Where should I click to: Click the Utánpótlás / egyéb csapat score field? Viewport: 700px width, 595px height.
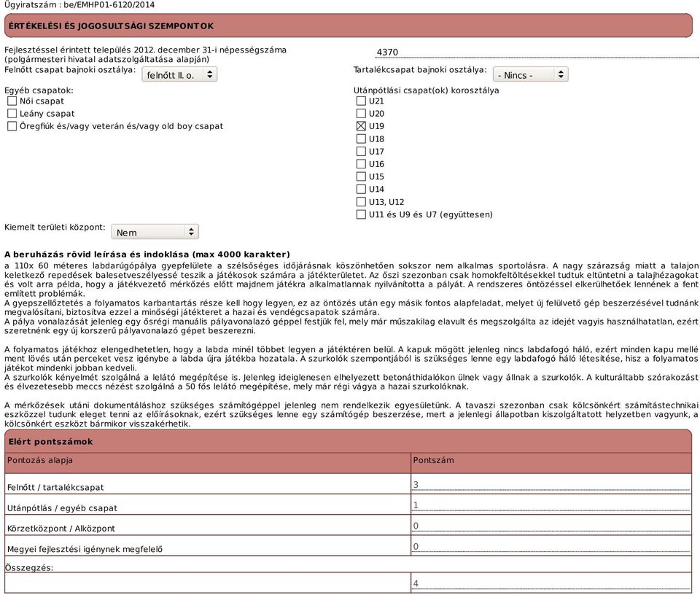click(x=551, y=505)
